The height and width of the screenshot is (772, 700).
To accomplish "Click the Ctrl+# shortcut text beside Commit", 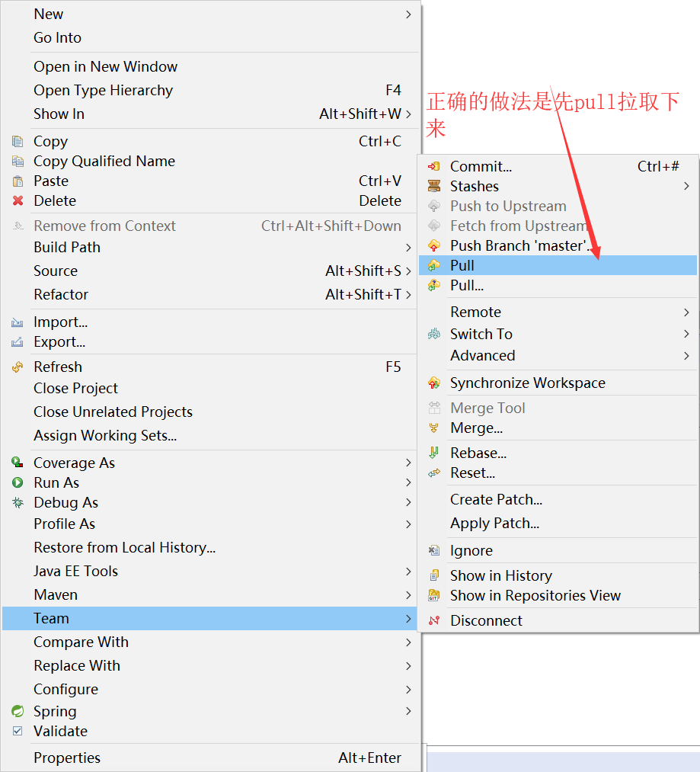I will pos(658,166).
